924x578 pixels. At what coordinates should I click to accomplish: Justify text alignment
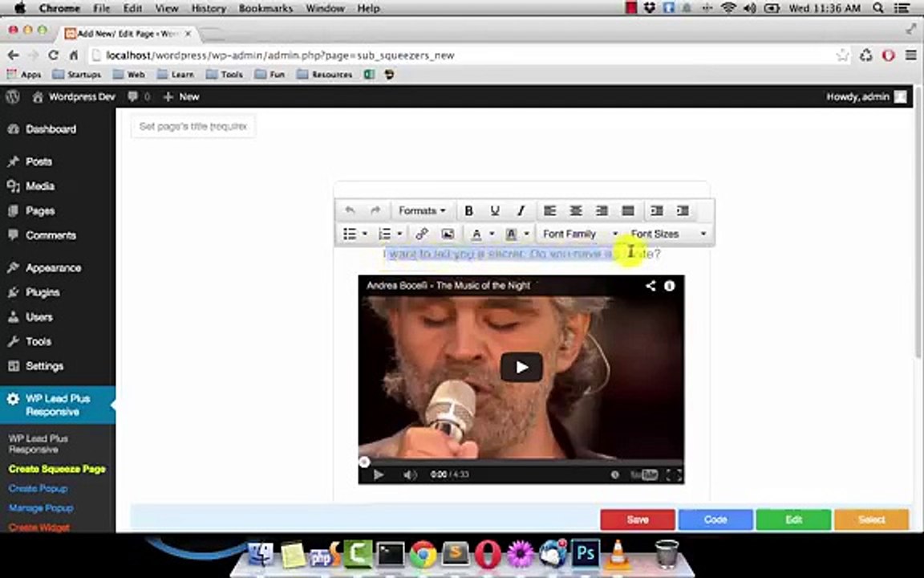pos(628,210)
